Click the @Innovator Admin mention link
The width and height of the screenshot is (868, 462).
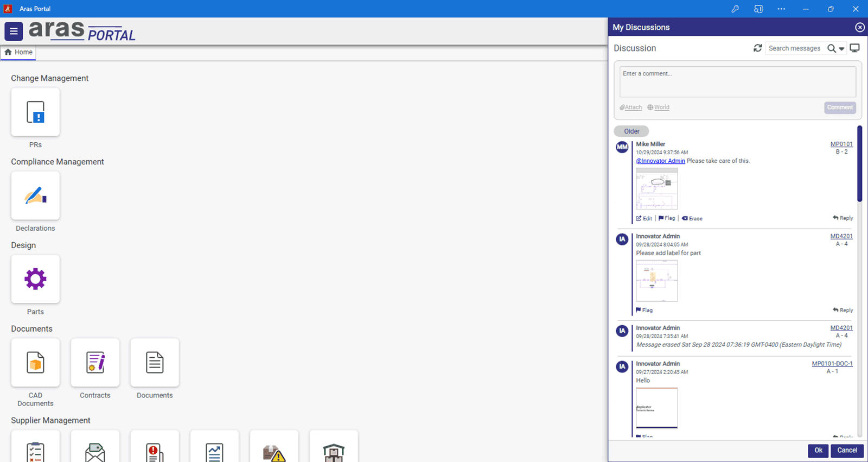click(x=660, y=161)
